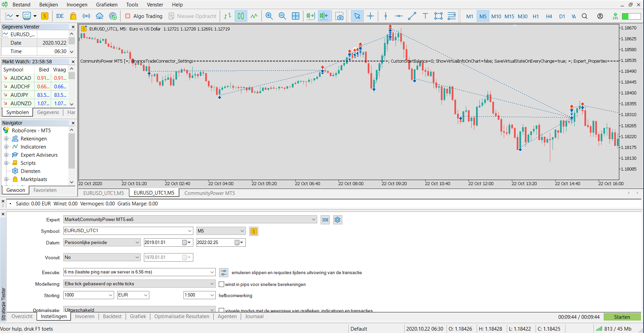Open the user account profile icon
644x333 pixels.
coord(600,16)
